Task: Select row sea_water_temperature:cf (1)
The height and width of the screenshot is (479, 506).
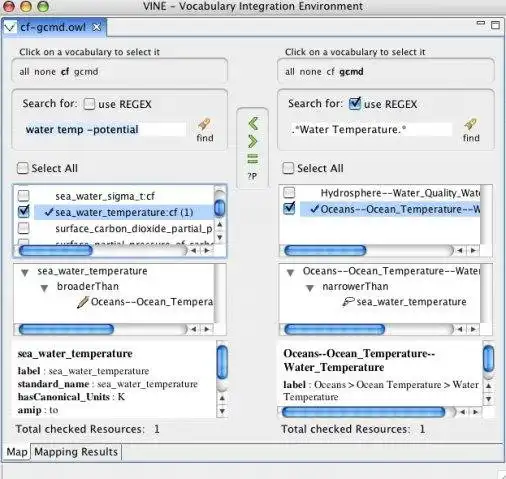Action: point(124,212)
